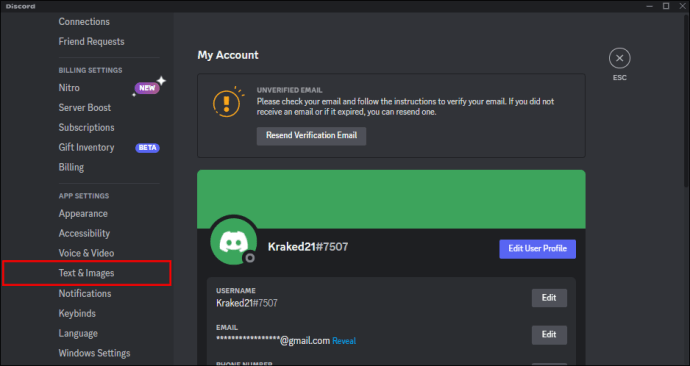This screenshot has width=690, height=366.
Task: Close settings with the ESC circle icon
Action: (x=619, y=58)
